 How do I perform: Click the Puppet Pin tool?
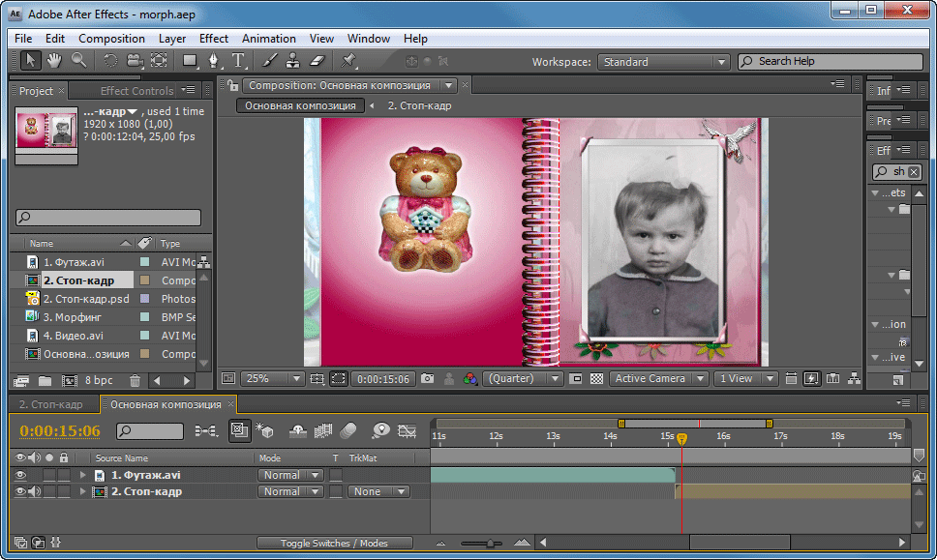point(348,61)
